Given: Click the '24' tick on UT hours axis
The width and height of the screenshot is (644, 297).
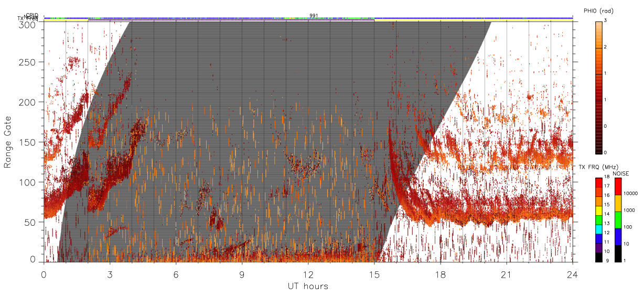Looking at the screenshot, I should (x=573, y=274).
